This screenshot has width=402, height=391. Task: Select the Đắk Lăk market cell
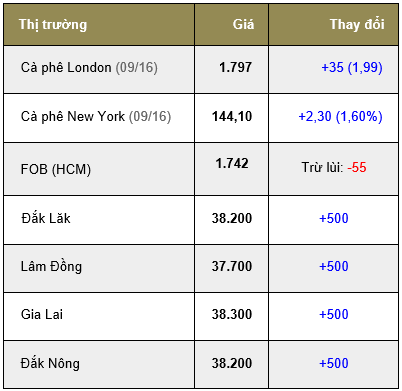tap(99, 220)
